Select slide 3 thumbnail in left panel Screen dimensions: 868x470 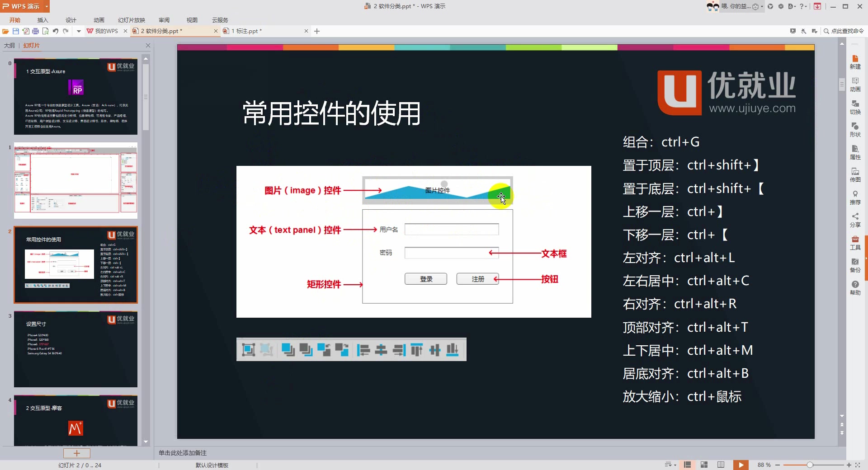point(75,349)
